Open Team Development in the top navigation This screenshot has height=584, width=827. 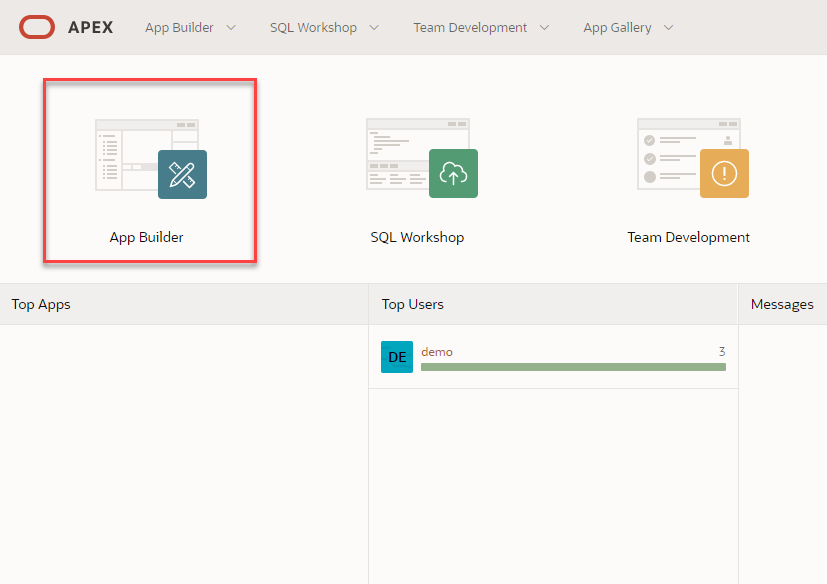tap(470, 27)
